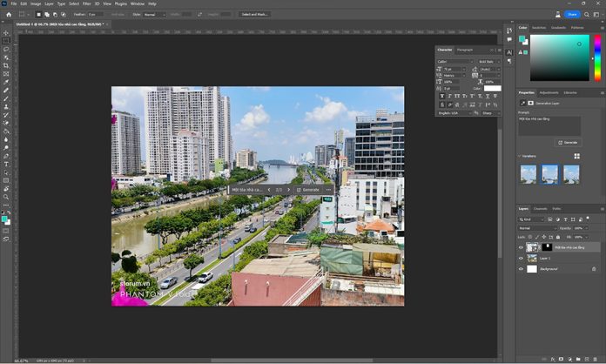The width and height of the screenshot is (606, 364).
Task: Click the hue slider in Color panel
Action: [597, 58]
